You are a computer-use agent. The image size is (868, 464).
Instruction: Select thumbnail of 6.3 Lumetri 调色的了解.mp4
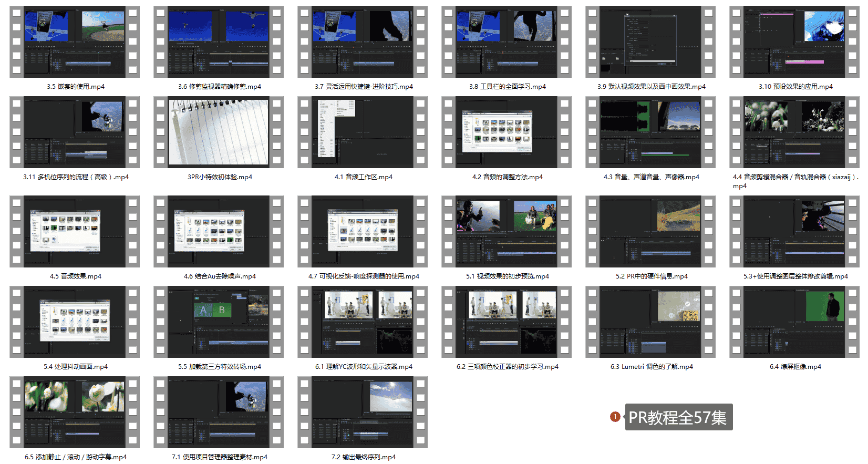[x=650, y=322]
